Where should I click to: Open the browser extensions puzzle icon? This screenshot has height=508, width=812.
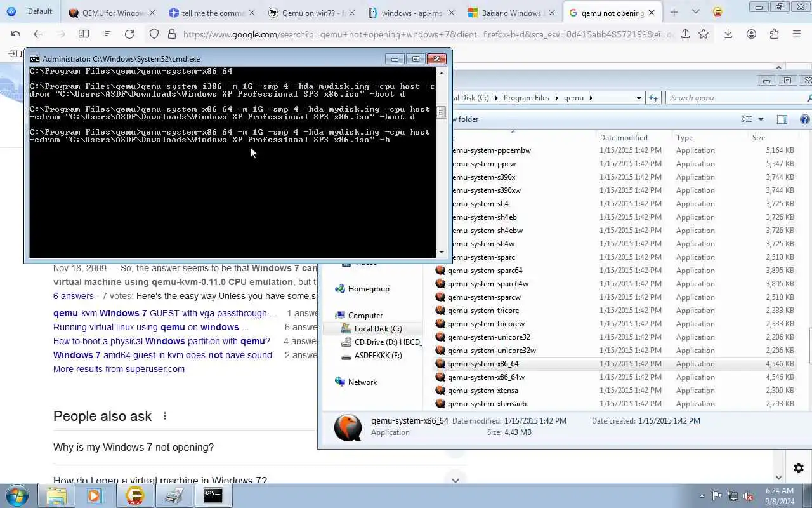pos(774,34)
